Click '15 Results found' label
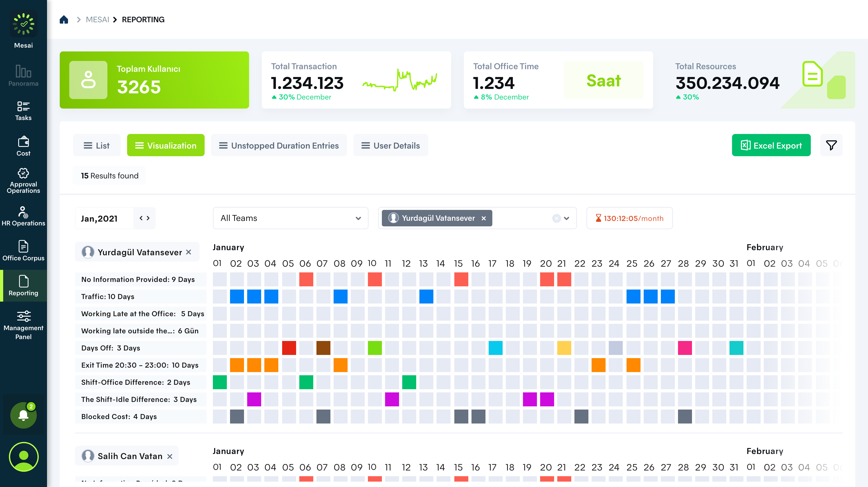This screenshot has height=487, width=868. pyautogui.click(x=110, y=175)
